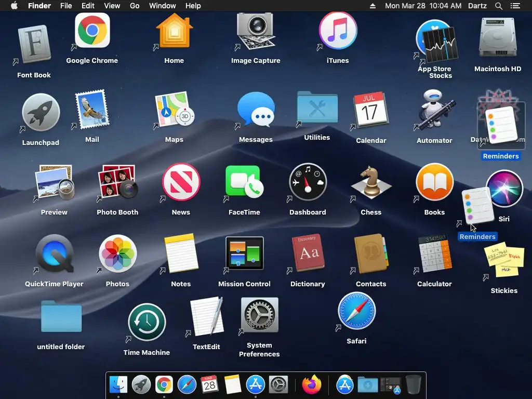This screenshot has height=399, width=532.
Task: Open System Preferences from the Dock
Action: pyautogui.click(x=278, y=385)
